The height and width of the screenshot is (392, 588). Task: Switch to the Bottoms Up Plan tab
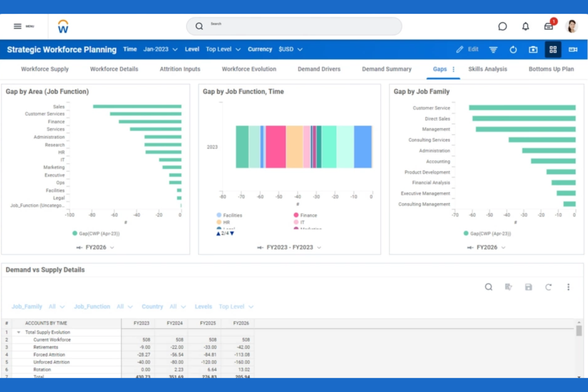[551, 69]
